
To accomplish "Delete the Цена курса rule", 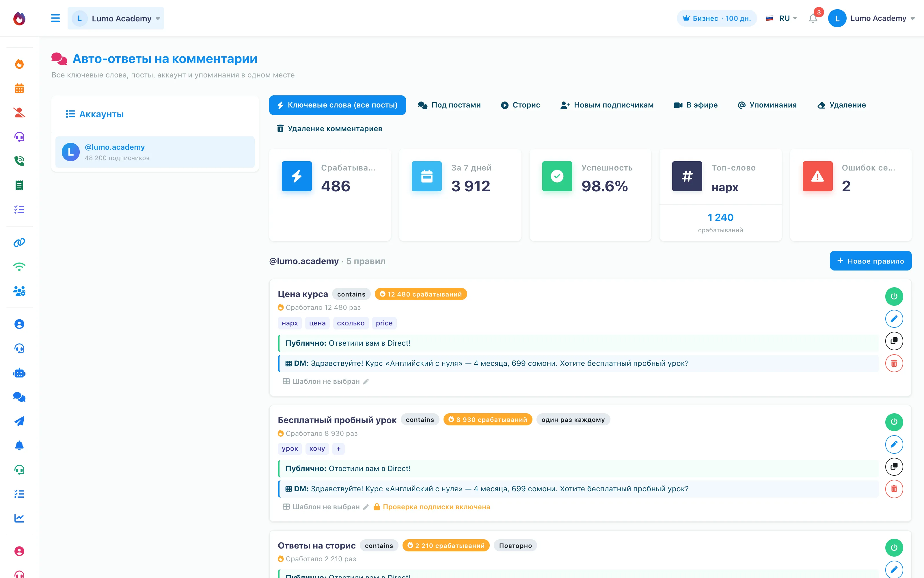I will pos(894,363).
